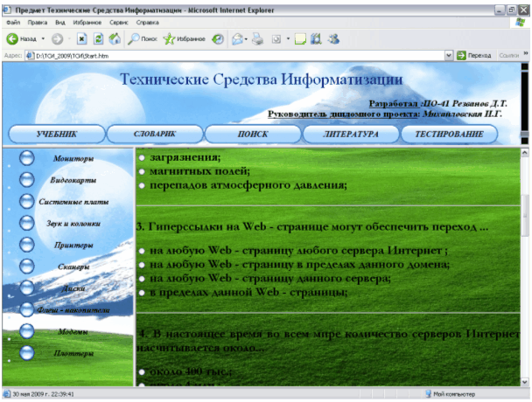Click the Print icon in toolbar
The image size is (532, 402).
256,39
